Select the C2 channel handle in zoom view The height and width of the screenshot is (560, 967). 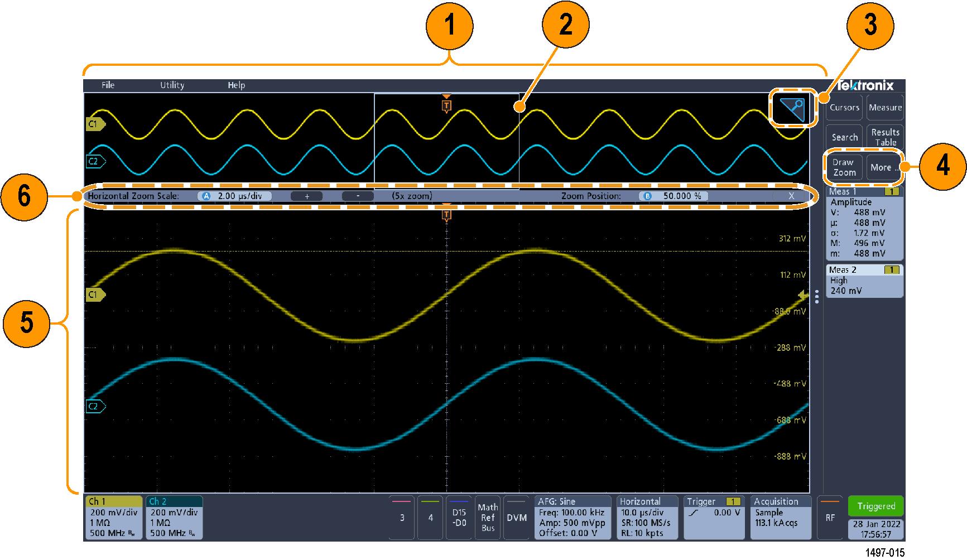point(95,407)
